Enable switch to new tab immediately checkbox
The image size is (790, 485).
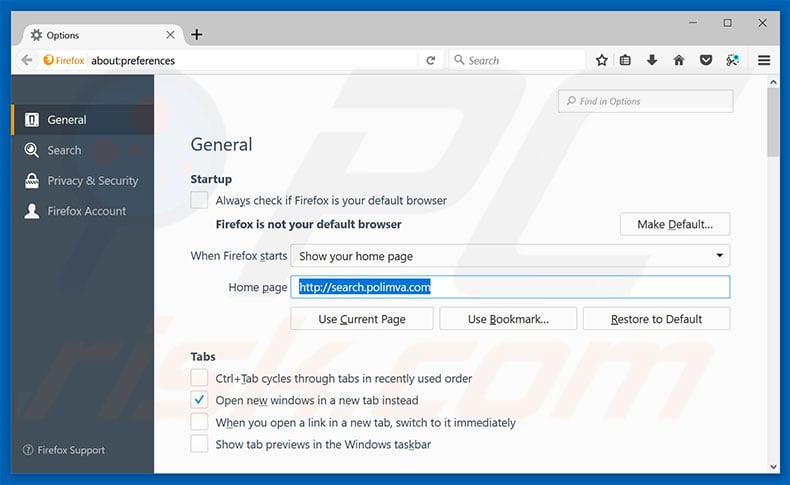coord(199,422)
